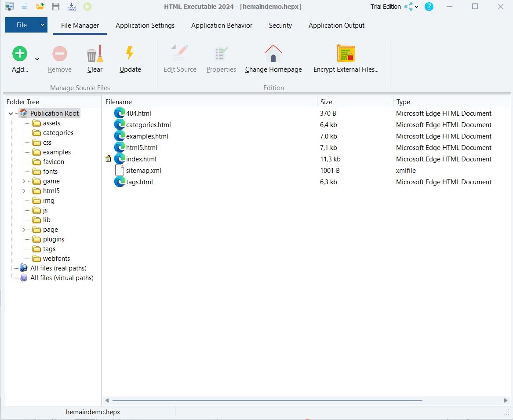Click the Properties toolbar button

point(221,58)
